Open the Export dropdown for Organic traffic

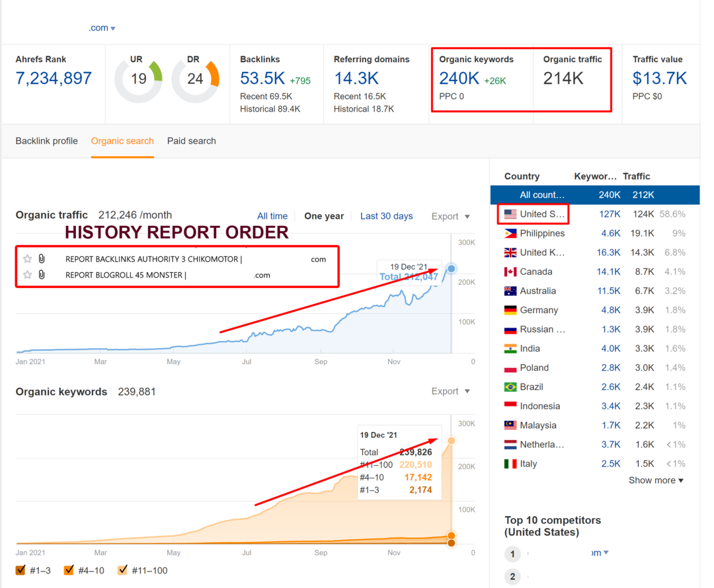pyautogui.click(x=450, y=216)
